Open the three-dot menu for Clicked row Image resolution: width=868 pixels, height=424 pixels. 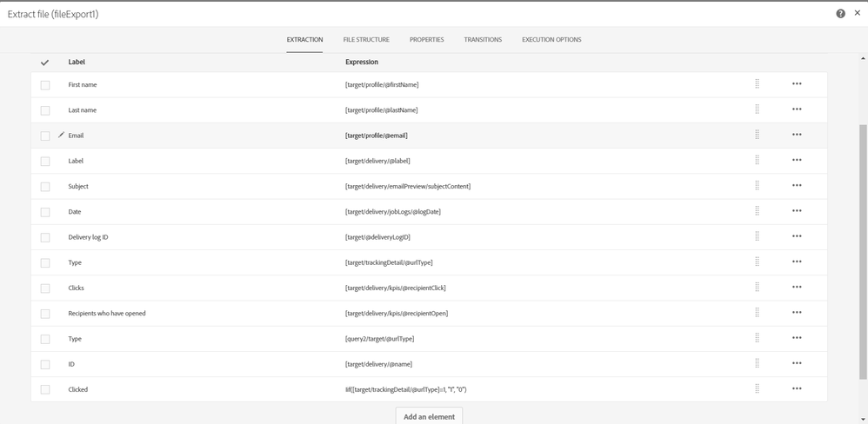click(797, 389)
